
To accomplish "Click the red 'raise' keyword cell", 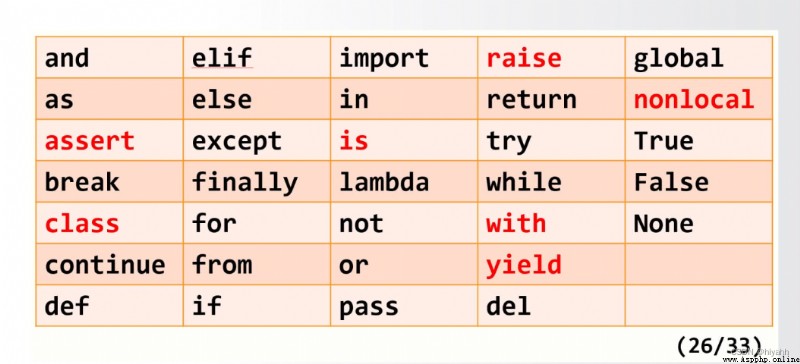I will pos(551,57).
